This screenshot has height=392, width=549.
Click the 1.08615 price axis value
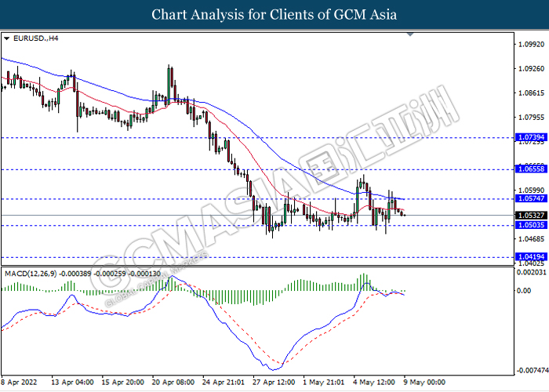(531, 93)
